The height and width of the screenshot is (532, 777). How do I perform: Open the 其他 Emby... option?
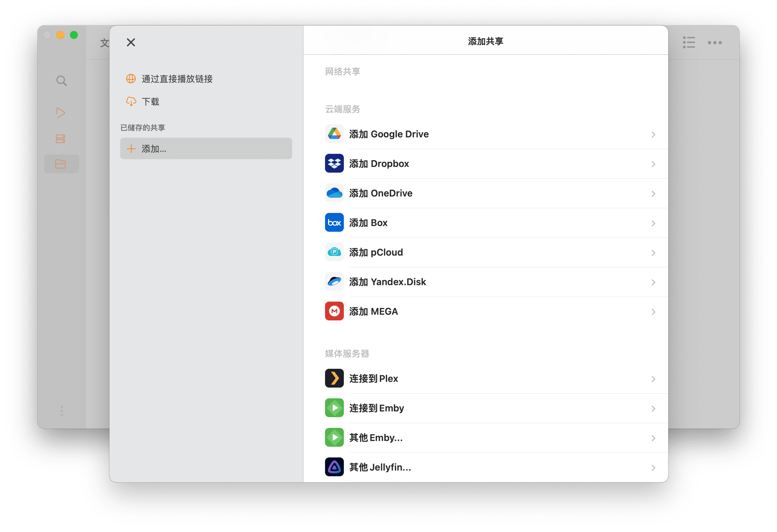pyautogui.click(x=376, y=438)
